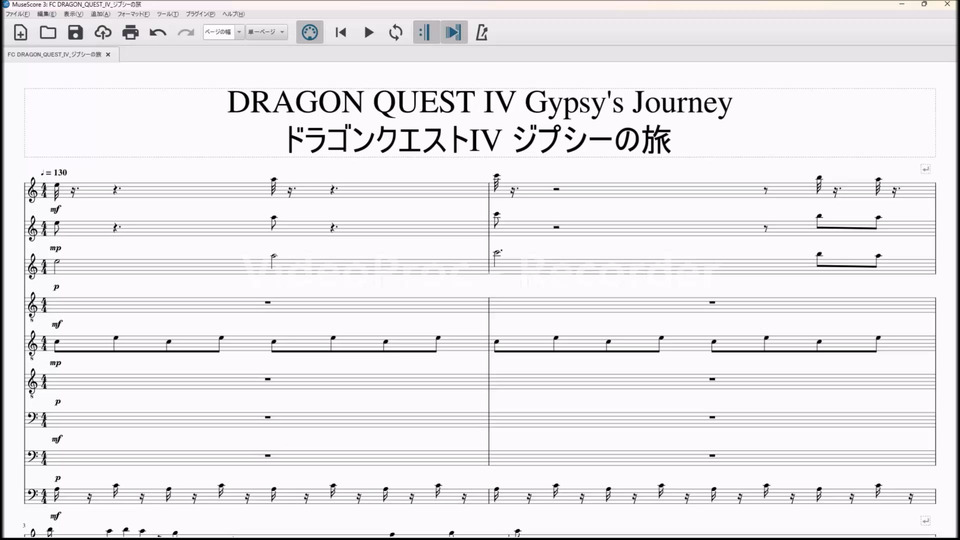This screenshot has width=960, height=540.
Task: Select the first eighth note of the fifth staff
Action: pos(56,342)
